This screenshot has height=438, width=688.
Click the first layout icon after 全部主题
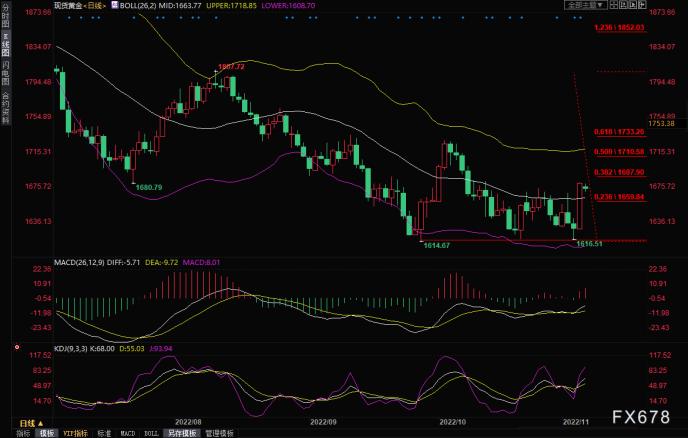[x=615, y=5]
